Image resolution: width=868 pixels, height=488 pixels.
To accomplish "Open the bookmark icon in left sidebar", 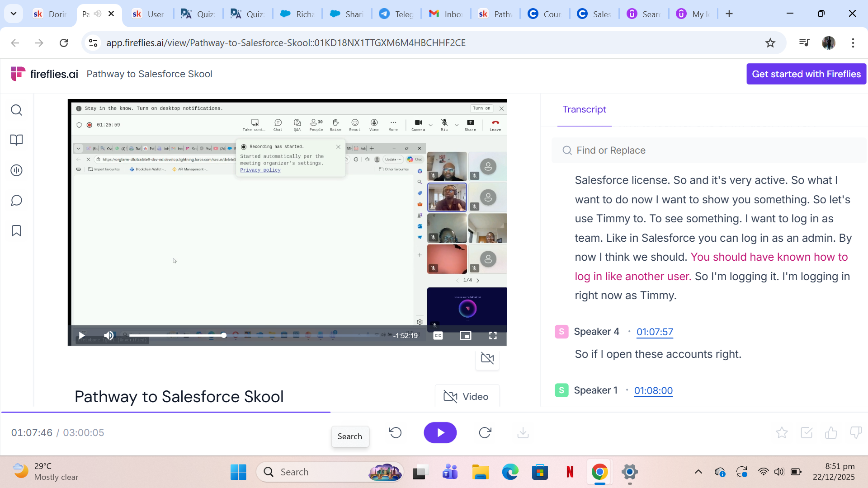I will click(x=16, y=231).
